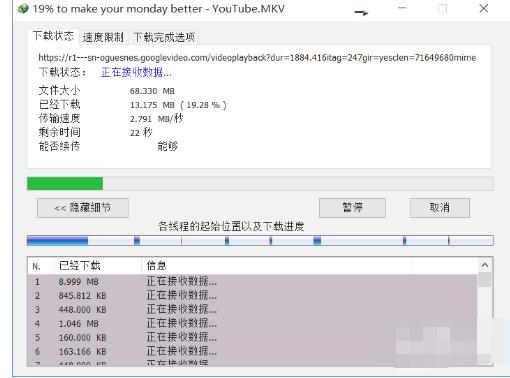Click the 文件大小 label
This screenshot has width=510, height=378.
59,91
